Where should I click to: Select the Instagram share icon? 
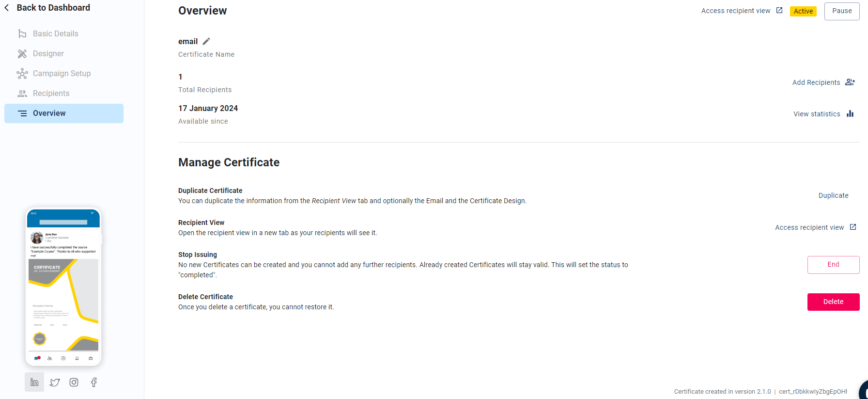coord(74,382)
